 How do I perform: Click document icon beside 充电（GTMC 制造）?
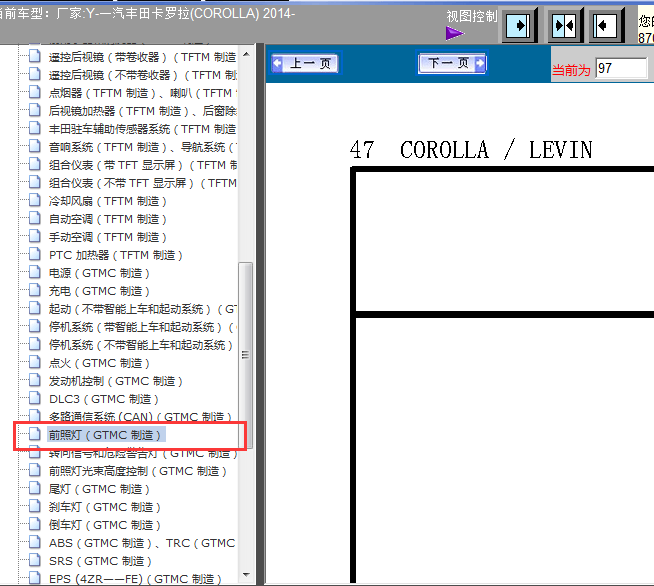[x=35, y=290]
